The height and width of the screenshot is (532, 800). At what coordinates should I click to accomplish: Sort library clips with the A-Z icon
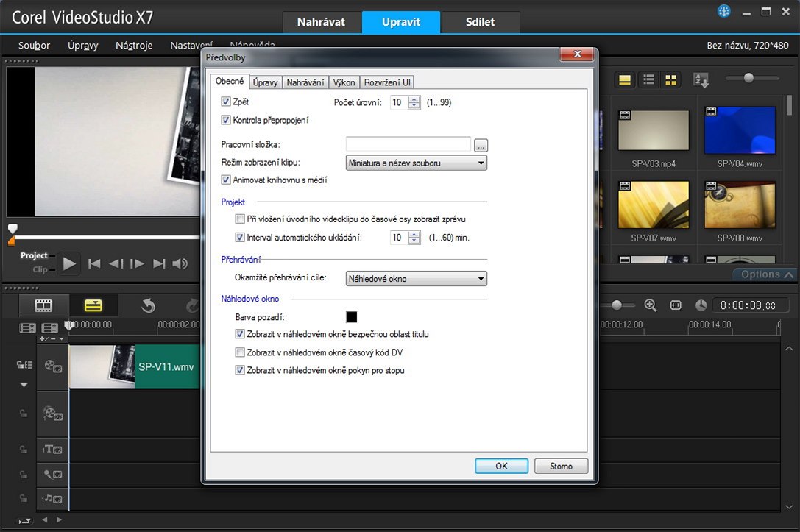click(x=701, y=79)
